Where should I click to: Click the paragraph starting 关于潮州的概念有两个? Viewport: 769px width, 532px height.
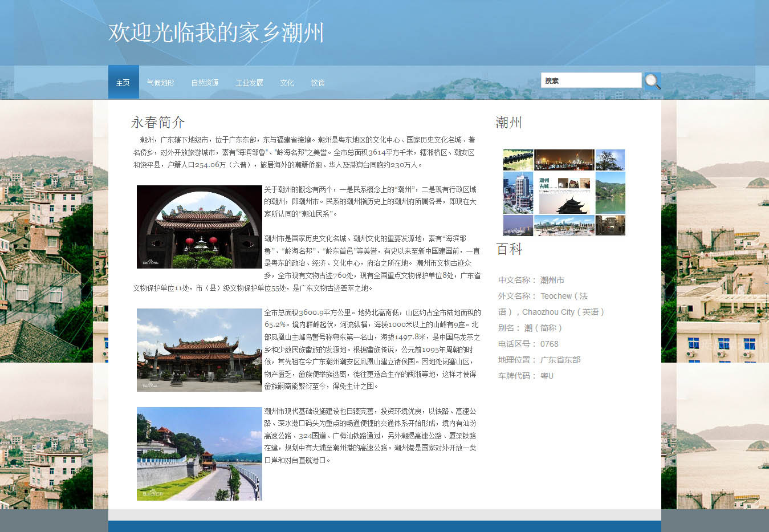[x=371, y=201]
